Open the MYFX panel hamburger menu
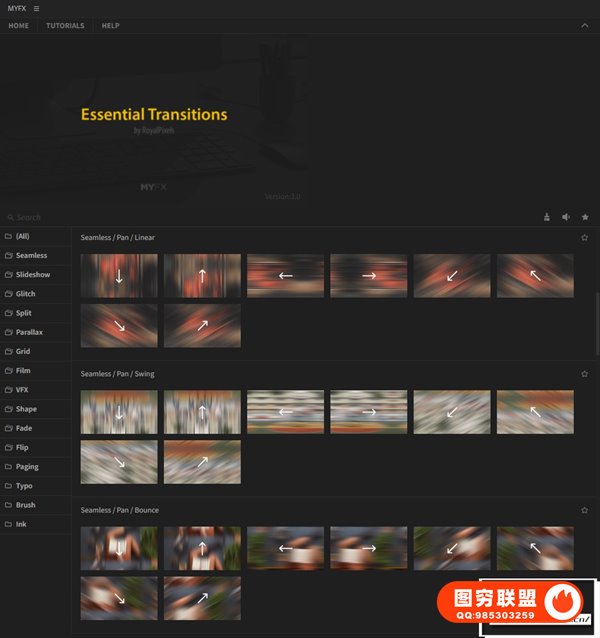The width and height of the screenshot is (600, 638). [37, 8]
